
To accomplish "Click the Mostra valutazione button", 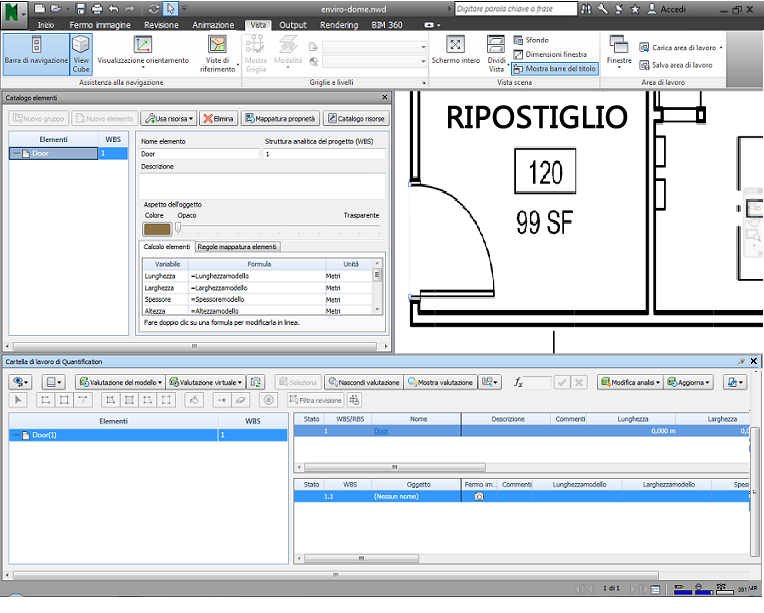I will [x=440, y=383].
